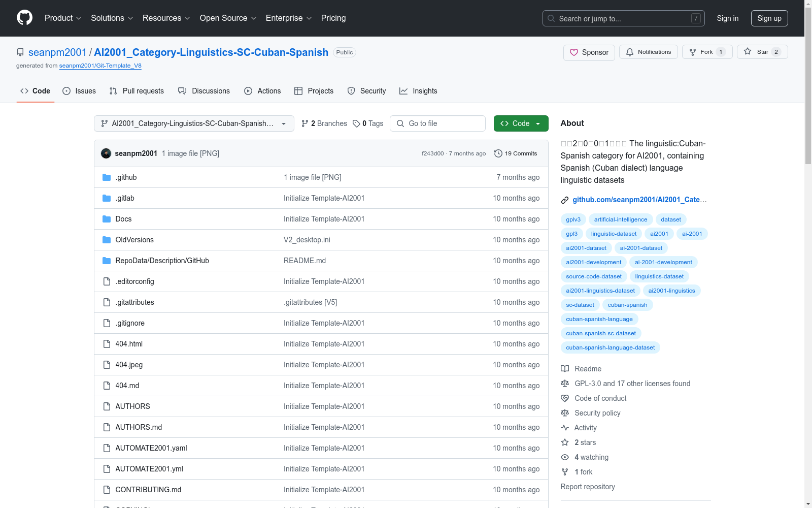Expand the Solutions menu
Screen dimensions: 812x508
click(x=112, y=18)
